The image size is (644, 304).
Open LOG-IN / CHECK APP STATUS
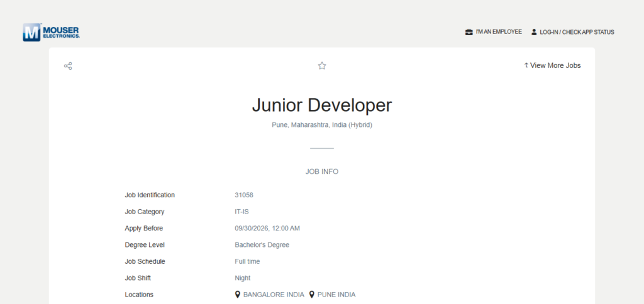(577, 32)
